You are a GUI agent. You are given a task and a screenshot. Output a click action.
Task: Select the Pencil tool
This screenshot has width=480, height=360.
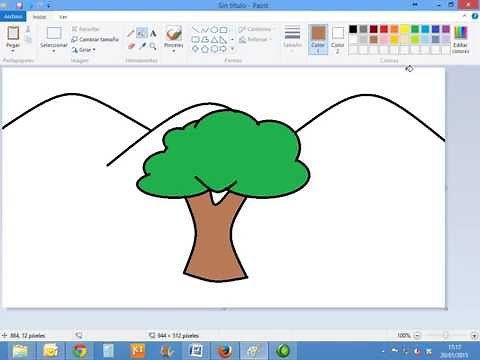[x=131, y=33]
